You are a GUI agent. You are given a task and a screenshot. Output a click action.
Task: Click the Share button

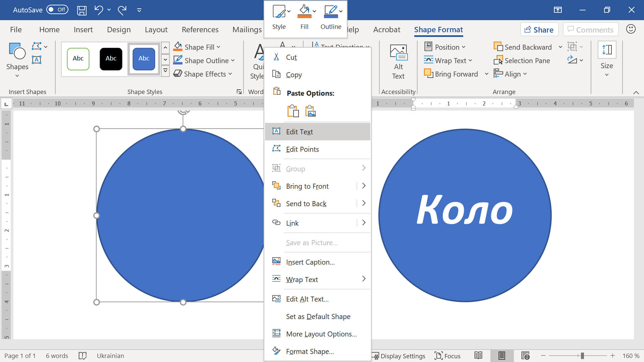(539, 30)
